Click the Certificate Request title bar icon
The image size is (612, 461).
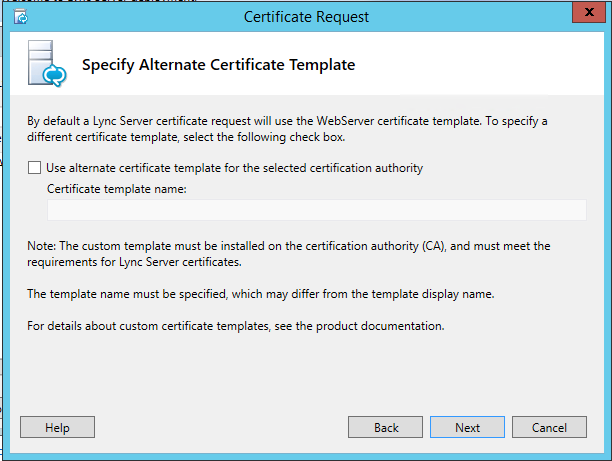click(x=21, y=17)
